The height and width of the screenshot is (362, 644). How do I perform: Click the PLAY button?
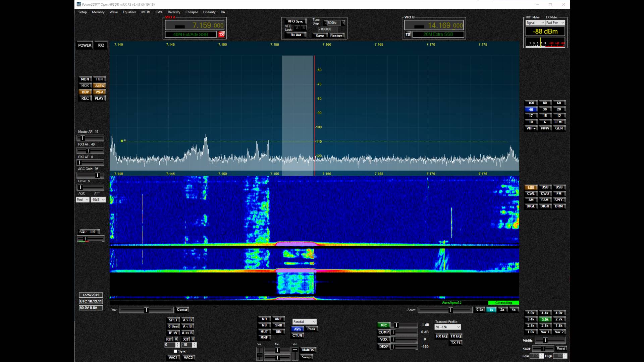[99, 99]
